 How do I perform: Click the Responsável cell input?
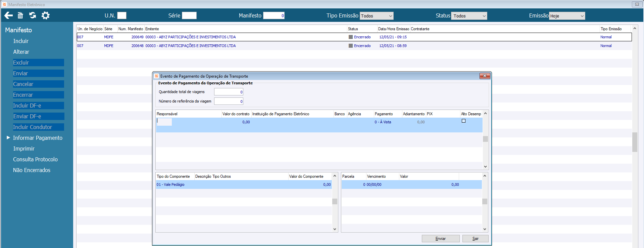tap(164, 122)
